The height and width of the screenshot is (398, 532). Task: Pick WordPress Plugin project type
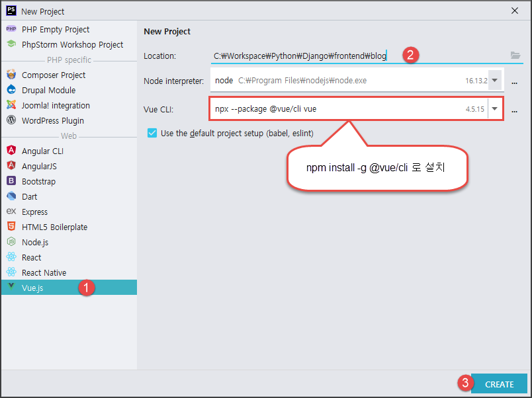pyautogui.click(x=69, y=120)
